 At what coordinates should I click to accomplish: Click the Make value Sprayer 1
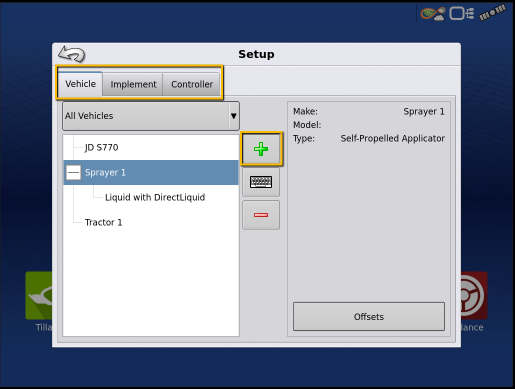(424, 111)
